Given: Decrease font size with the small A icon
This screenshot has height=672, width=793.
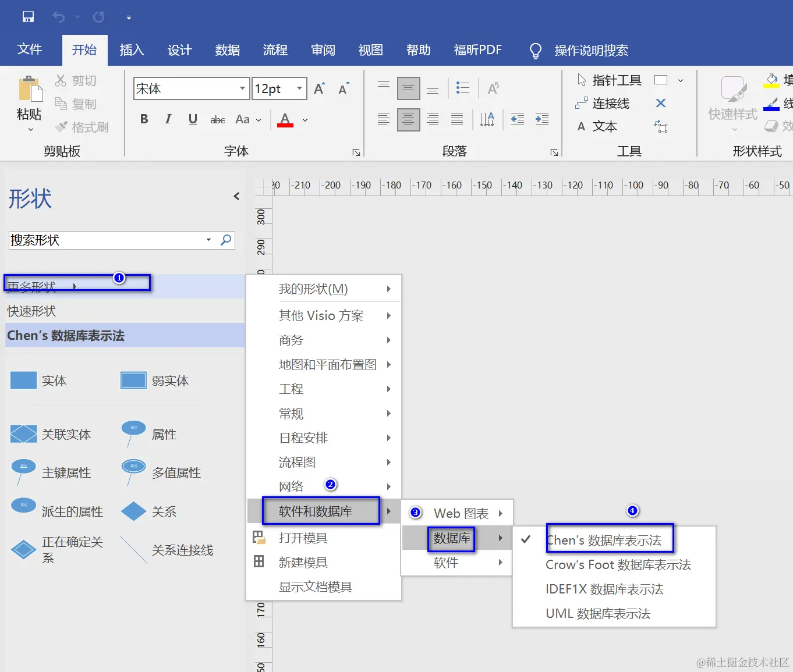Looking at the screenshot, I should pos(344,88).
